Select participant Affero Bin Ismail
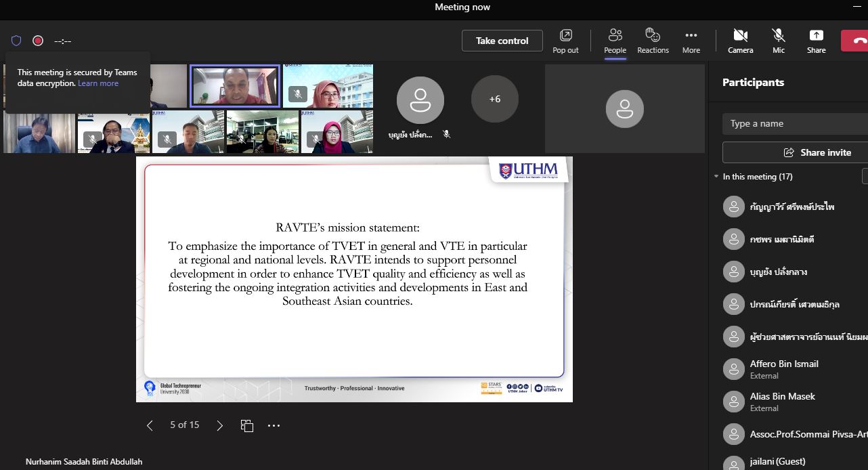 click(789, 369)
